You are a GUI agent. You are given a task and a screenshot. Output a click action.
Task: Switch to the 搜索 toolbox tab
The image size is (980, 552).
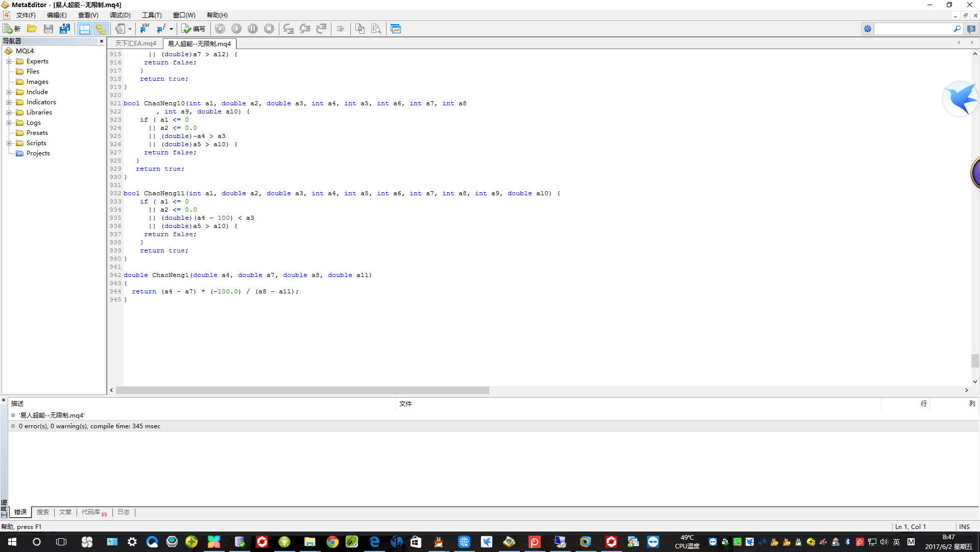43,512
